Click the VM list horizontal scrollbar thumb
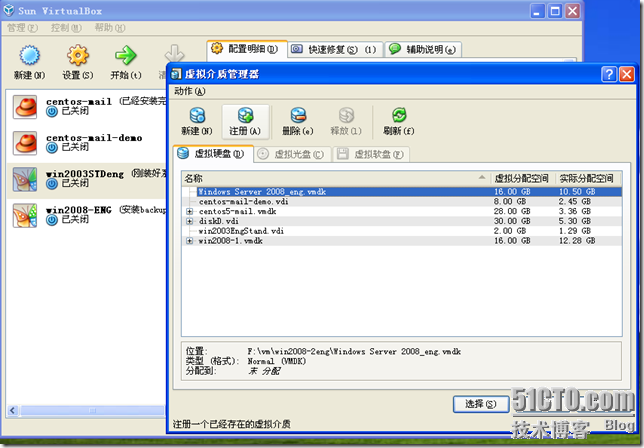Viewport: 644px width, 448px height. pyautogui.click(x=92, y=410)
